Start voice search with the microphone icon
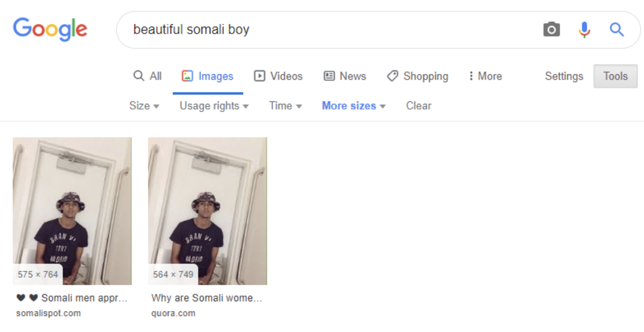 (x=584, y=29)
